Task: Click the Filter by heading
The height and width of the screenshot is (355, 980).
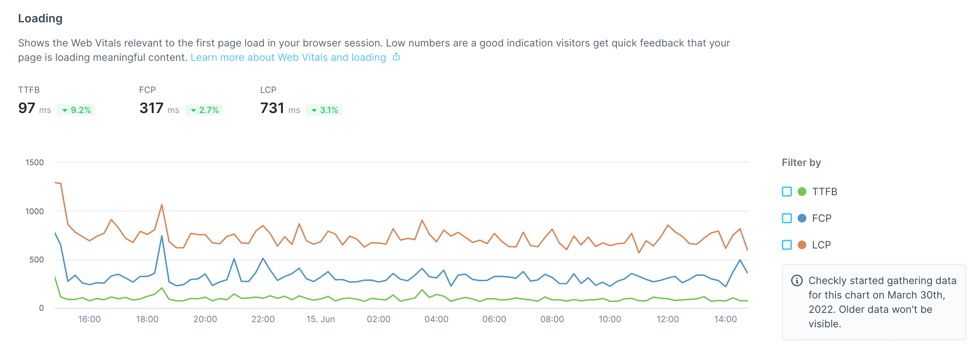Action: [x=801, y=162]
